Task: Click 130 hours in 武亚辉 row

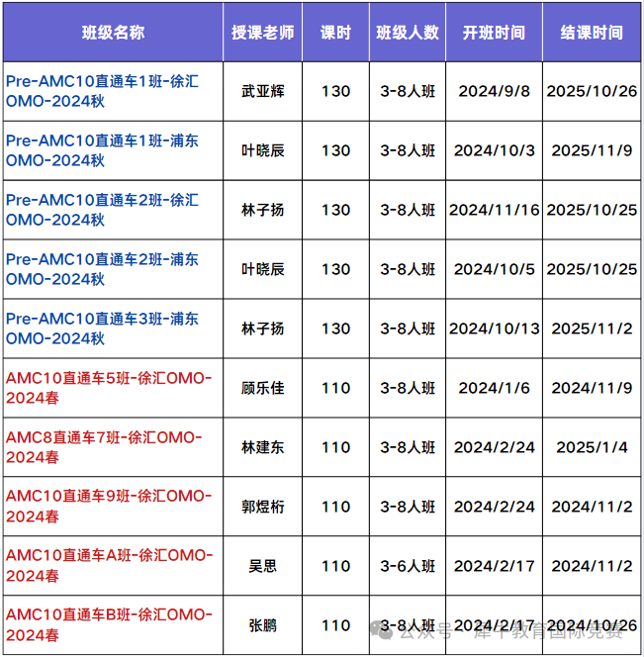Action: tap(335, 91)
